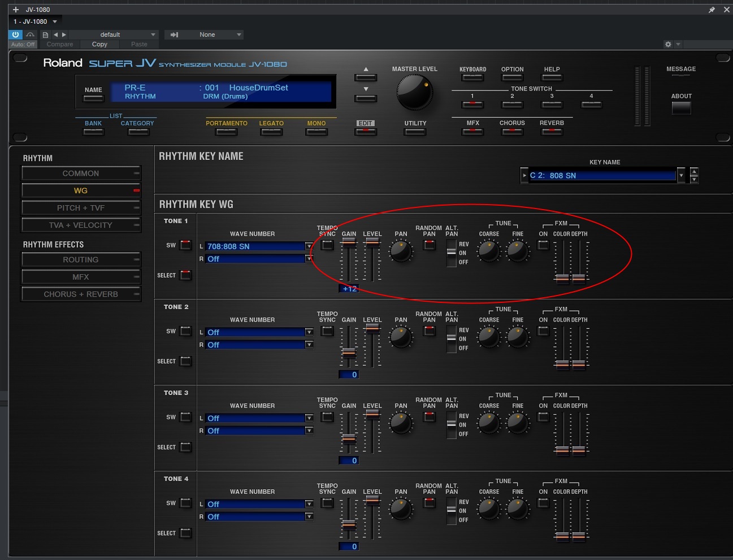Image resolution: width=733 pixels, height=560 pixels.
Task: Click the Tone 4 Coarse tune knob
Action: [489, 509]
